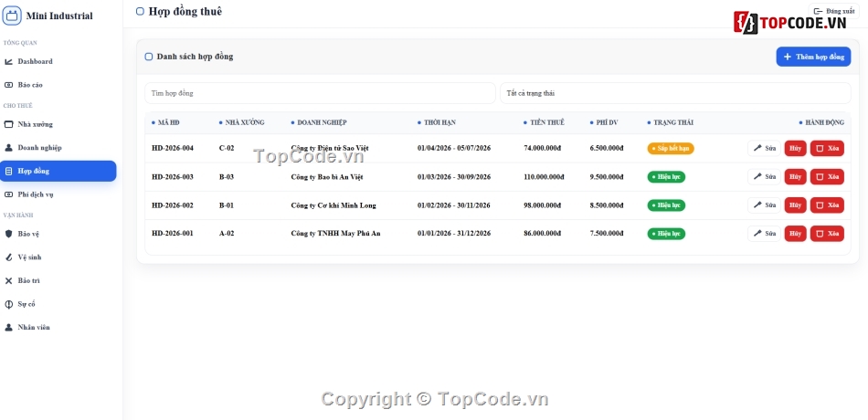Click Công ty Cơ khí Minh Long
This screenshot has height=420, width=868.
click(333, 205)
